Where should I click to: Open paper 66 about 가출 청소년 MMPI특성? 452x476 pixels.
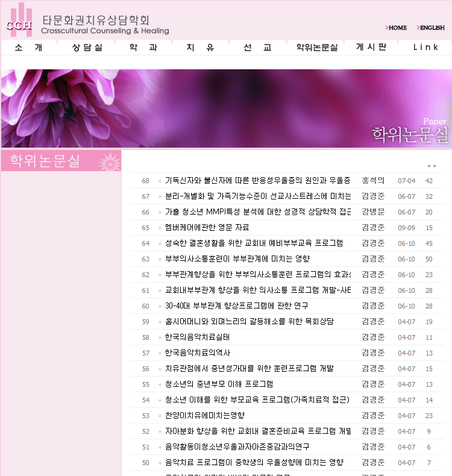coord(258,212)
